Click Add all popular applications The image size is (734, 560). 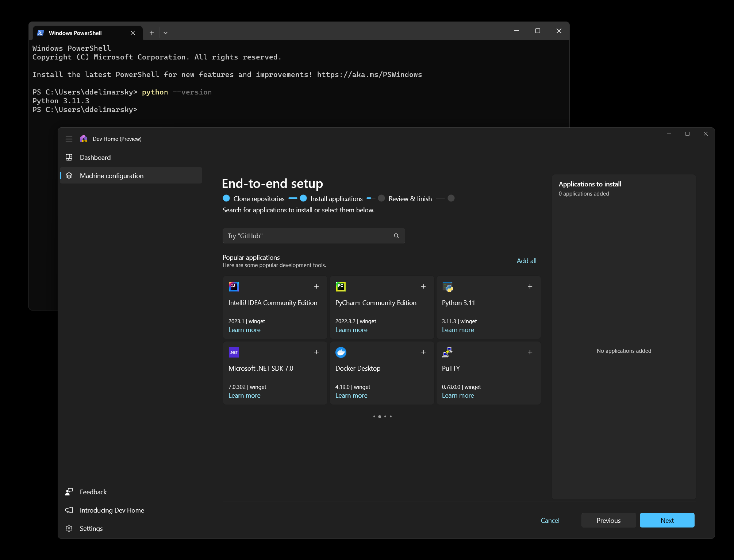pos(526,260)
